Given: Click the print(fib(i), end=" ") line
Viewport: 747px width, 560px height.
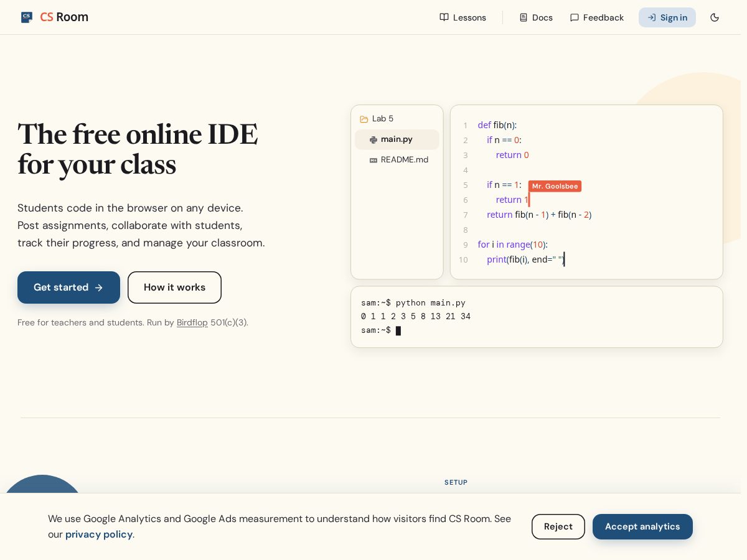Looking at the screenshot, I should click(525, 259).
